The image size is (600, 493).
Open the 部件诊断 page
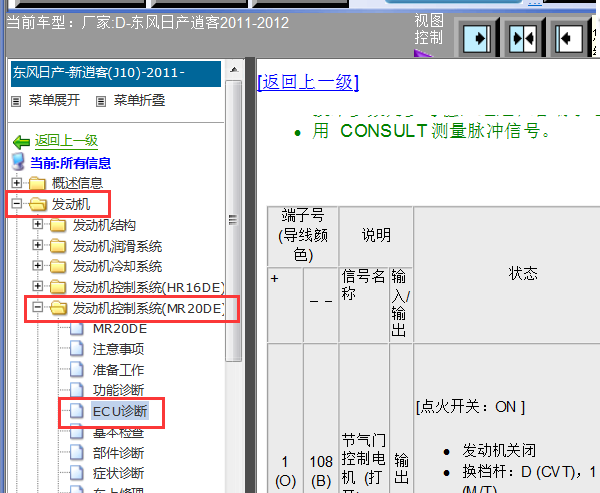click(x=118, y=453)
